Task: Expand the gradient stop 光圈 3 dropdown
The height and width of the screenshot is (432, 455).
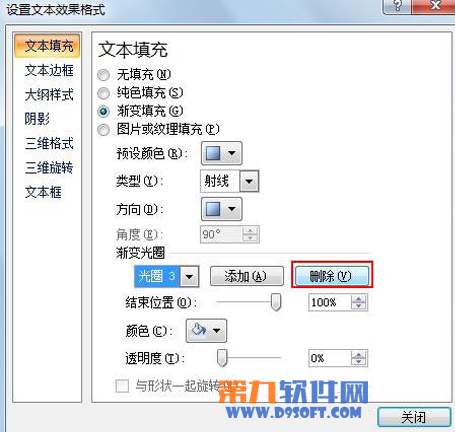Action: [189, 276]
